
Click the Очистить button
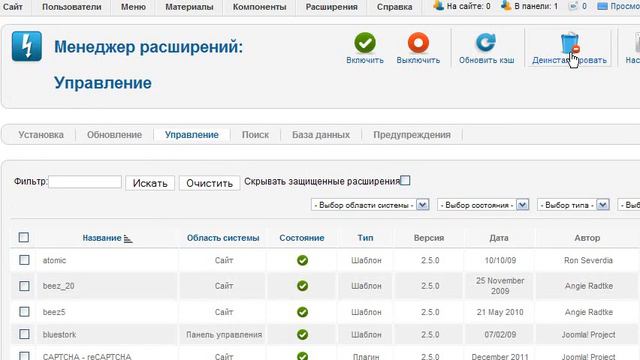point(209,183)
